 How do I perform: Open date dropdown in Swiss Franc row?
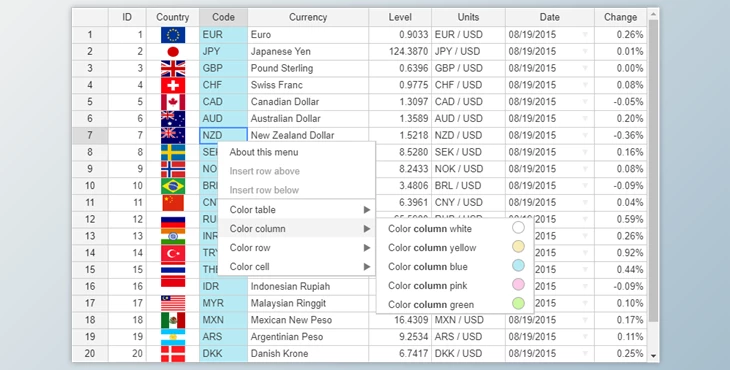pyautogui.click(x=585, y=85)
